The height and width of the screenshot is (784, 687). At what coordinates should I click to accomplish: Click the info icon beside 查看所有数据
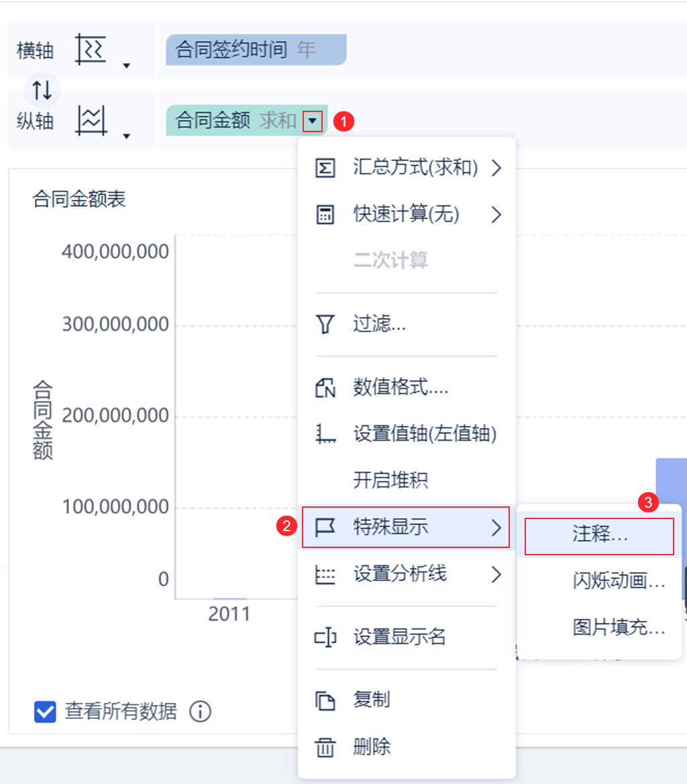point(201,712)
